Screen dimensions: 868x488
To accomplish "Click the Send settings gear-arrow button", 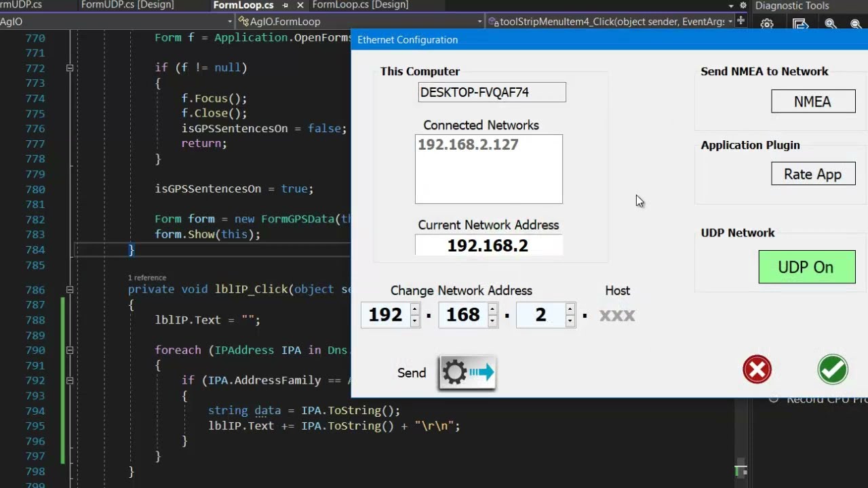I will tap(467, 373).
